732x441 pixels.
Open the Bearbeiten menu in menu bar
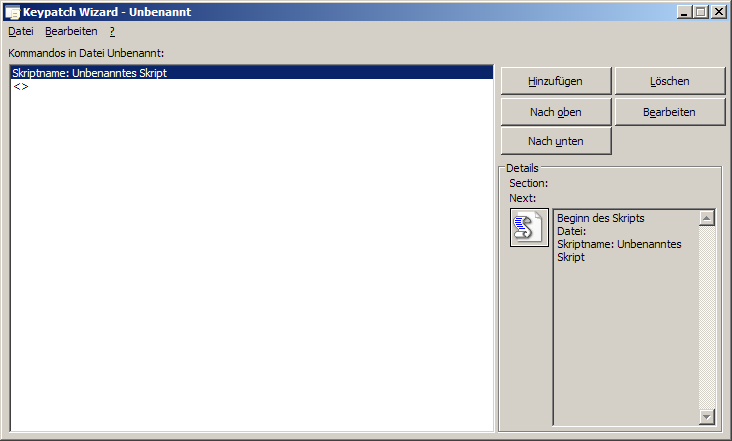tap(71, 31)
